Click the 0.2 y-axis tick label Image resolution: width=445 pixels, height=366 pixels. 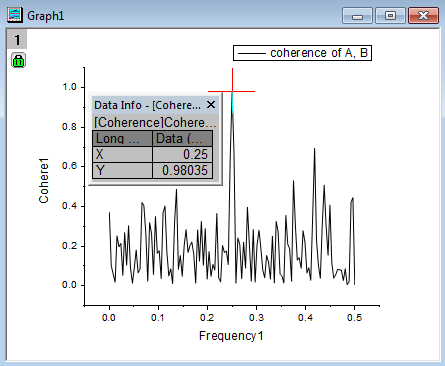(69, 246)
